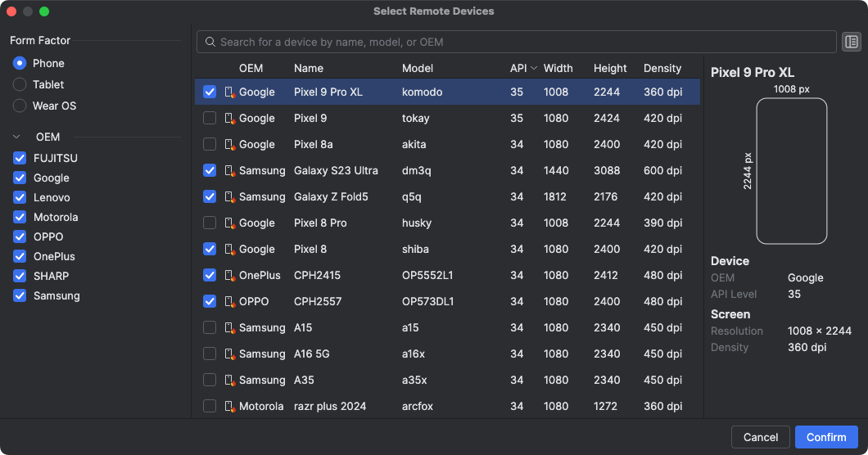Click the device icon for Motorola razr plus 2024
Screen dimensions: 868x455
229,407
